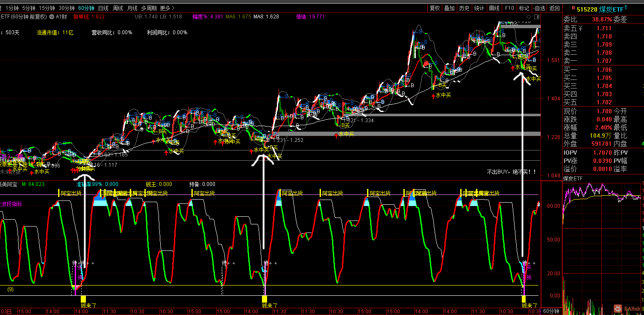Select the active 60分钟 period tab
This screenshot has height=315, width=644.
click(x=86, y=8)
